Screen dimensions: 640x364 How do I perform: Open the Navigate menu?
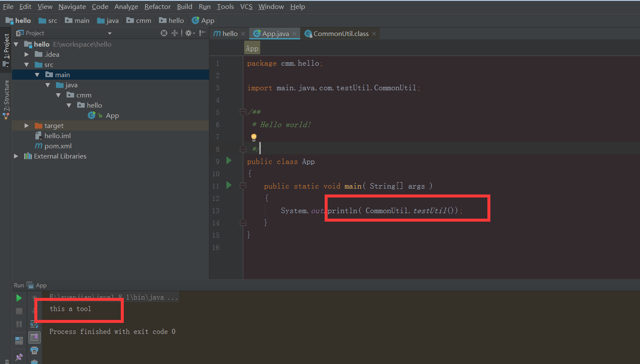[x=72, y=6]
